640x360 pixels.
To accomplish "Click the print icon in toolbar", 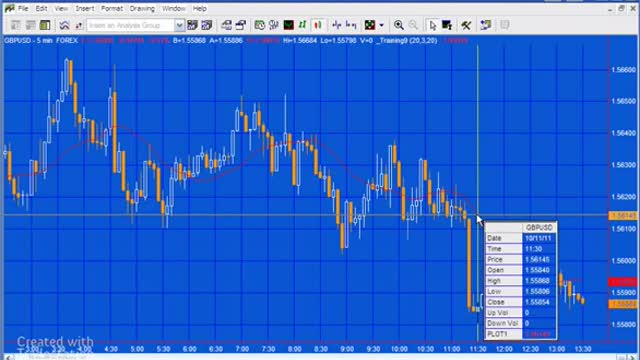I will (227, 25).
